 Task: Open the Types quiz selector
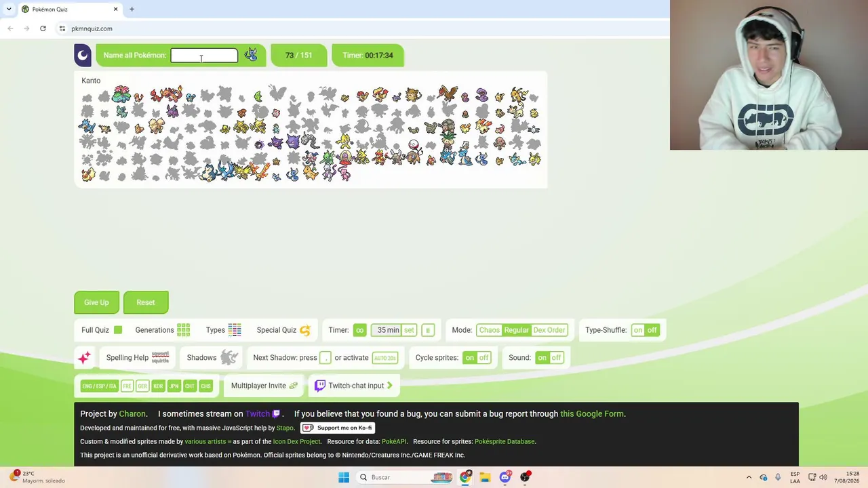click(x=223, y=330)
